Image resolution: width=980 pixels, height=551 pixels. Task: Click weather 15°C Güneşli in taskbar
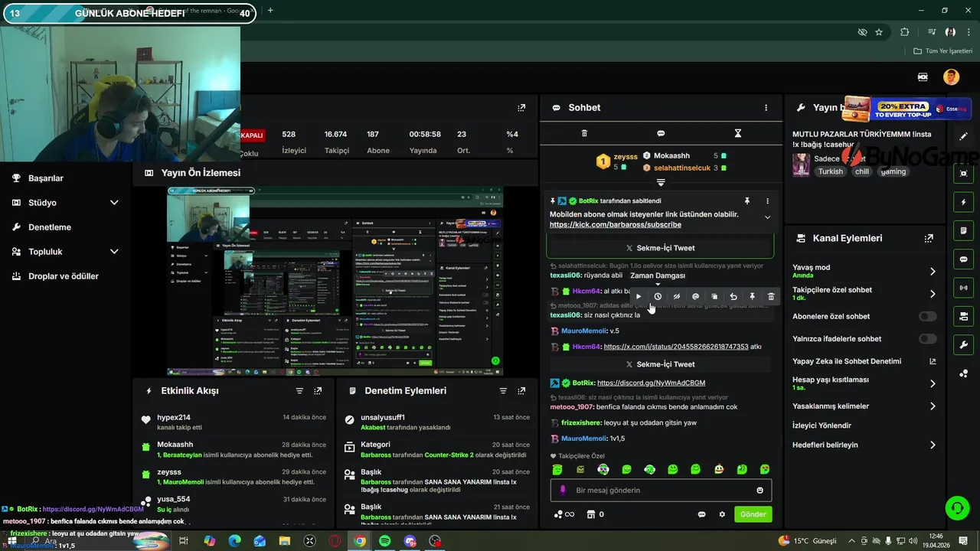(x=807, y=541)
